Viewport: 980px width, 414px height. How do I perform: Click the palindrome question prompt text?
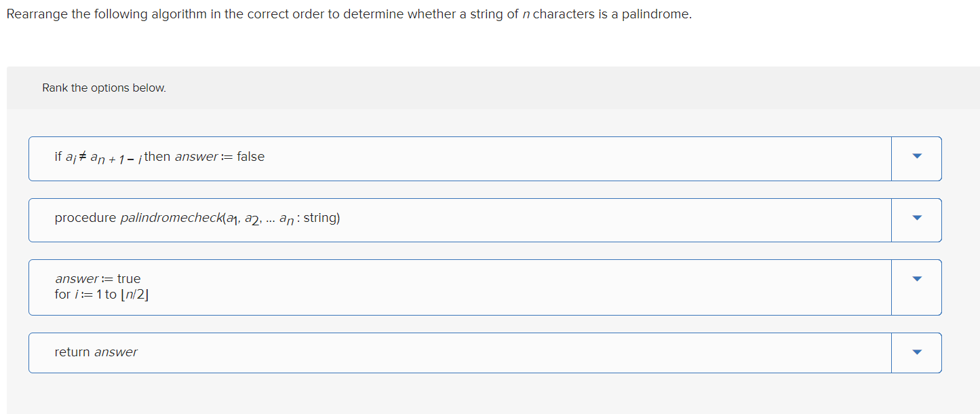pos(349,14)
